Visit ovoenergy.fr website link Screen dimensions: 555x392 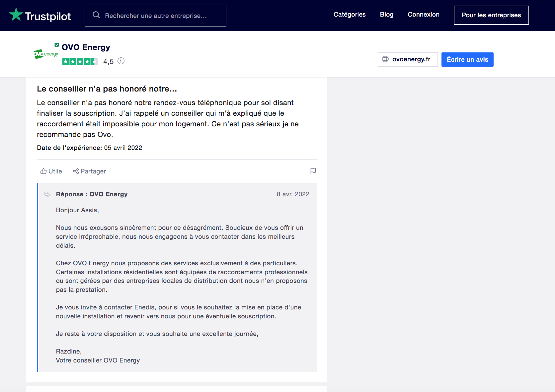(408, 59)
